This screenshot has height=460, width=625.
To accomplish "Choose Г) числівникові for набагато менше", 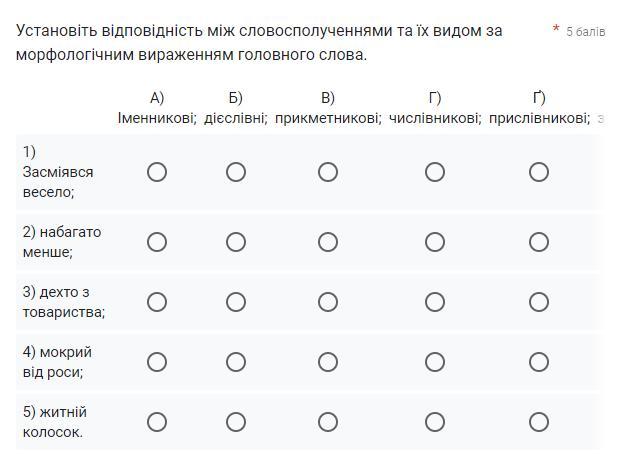I will 434,242.
